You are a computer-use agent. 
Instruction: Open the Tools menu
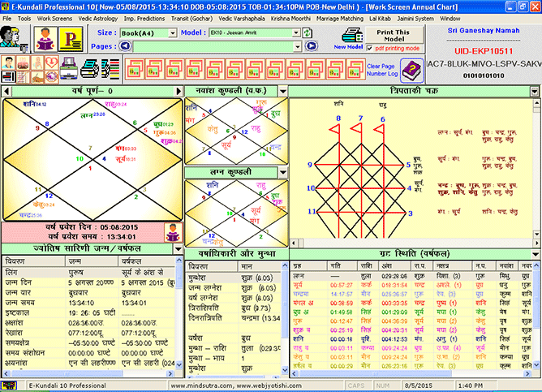coord(24,19)
